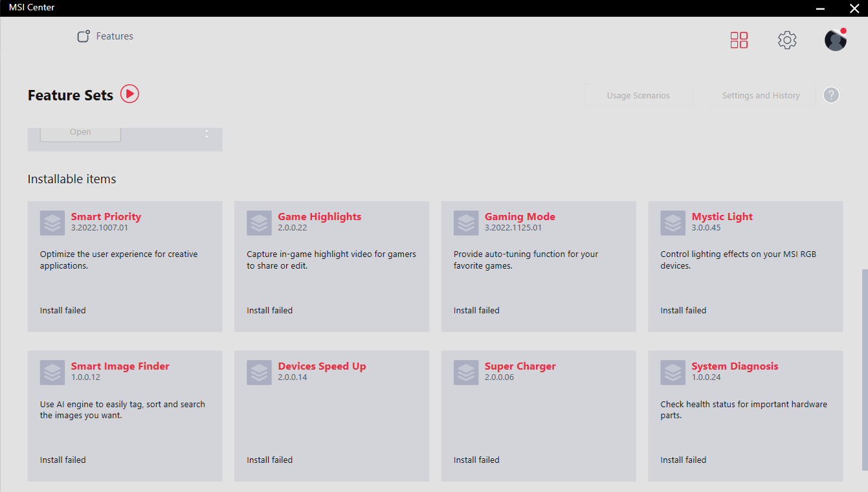Click version 2.0.0.22 under Game Highlights
Image resolution: width=868 pixels, height=492 pixels.
pos(293,228)
